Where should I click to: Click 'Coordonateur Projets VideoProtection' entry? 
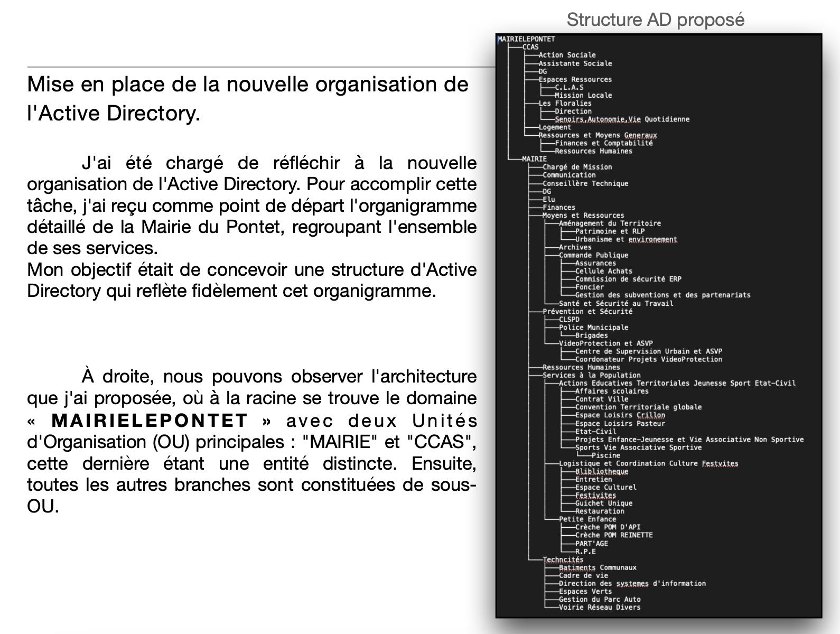649,359
